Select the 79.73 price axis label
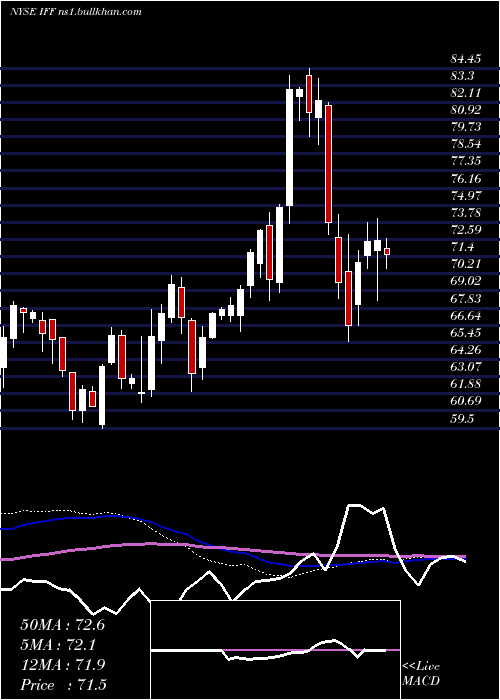Screen dimensions: 500x700 (x=466, y=127)
